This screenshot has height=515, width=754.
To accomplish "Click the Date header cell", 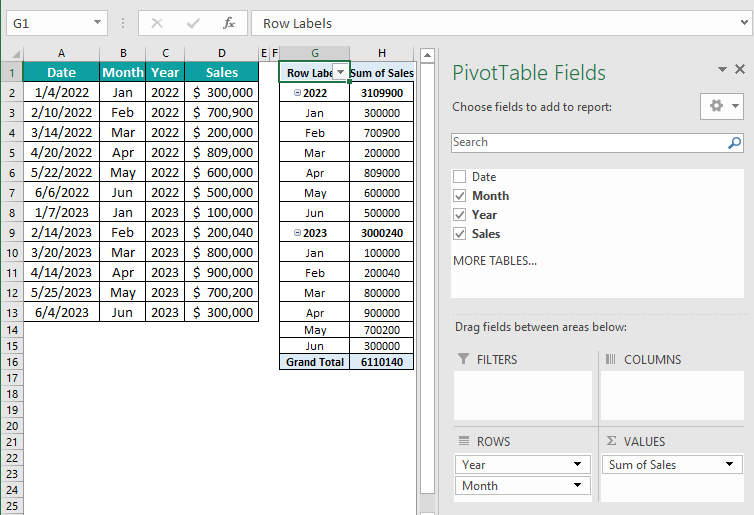I will click(x=61, y=72).
